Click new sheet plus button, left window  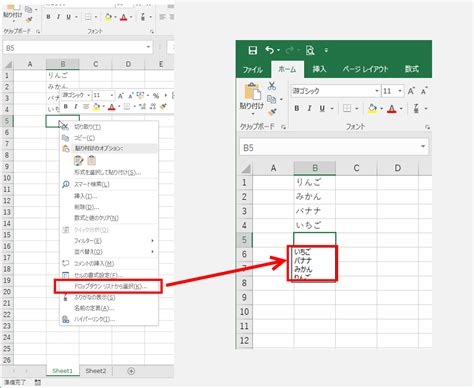[131, 371]
